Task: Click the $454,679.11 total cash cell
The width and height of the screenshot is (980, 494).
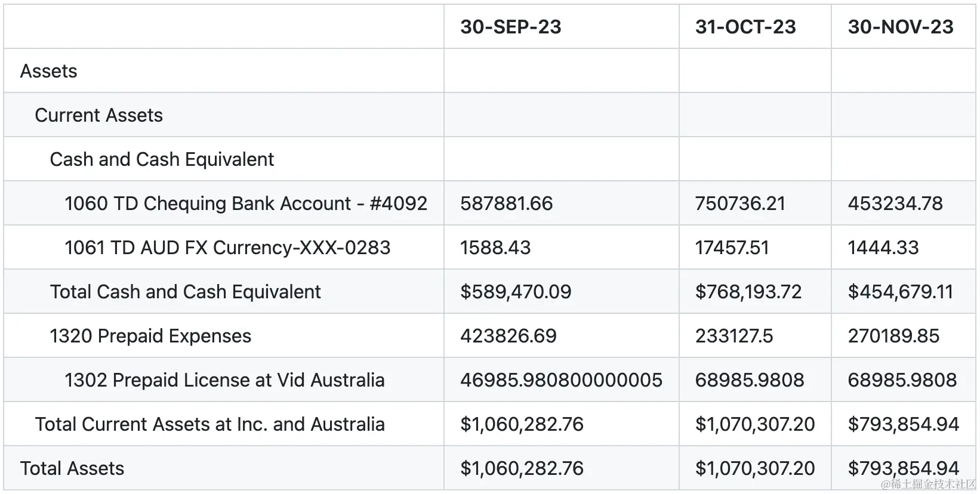Action: point(900,292)
